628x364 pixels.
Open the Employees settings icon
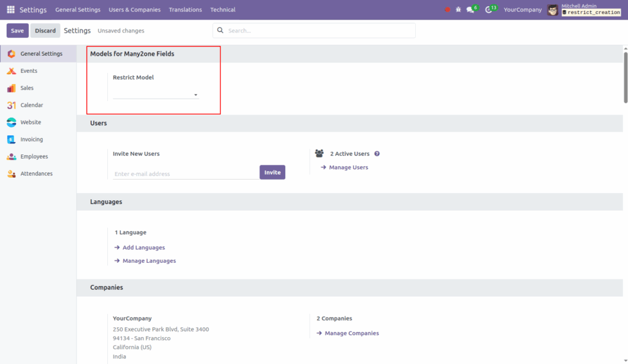[x=11, y=156]
